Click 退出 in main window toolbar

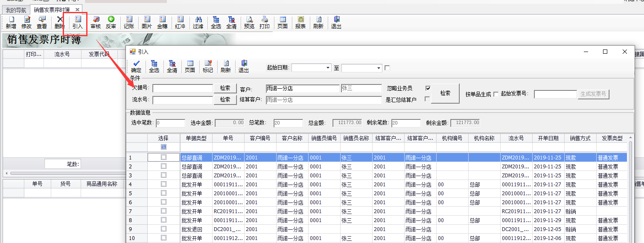[336, 22]
